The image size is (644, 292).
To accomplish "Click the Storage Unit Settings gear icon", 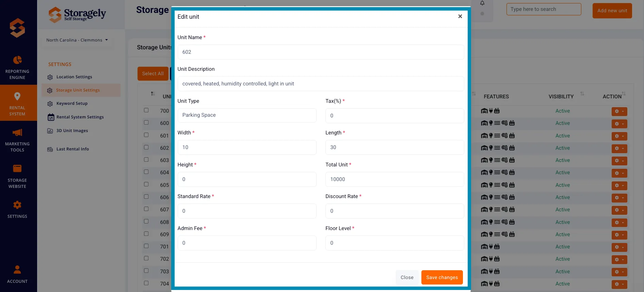I will coord(50,91).
